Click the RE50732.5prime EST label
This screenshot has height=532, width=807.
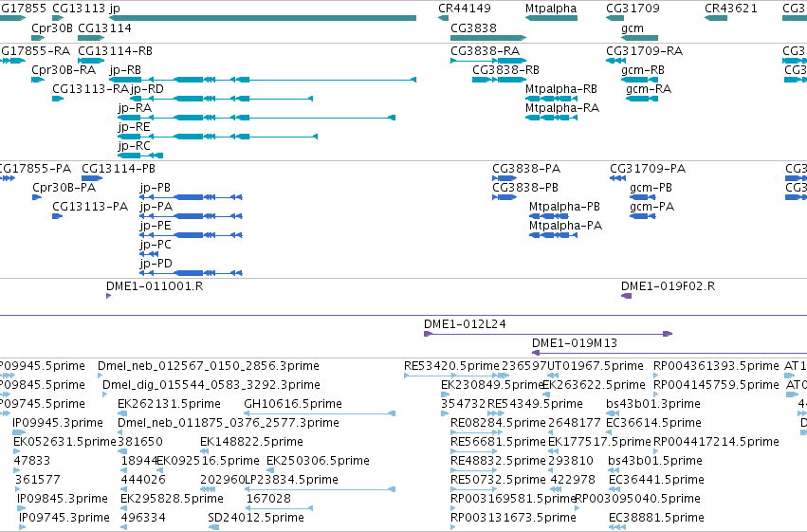(498, 480)
